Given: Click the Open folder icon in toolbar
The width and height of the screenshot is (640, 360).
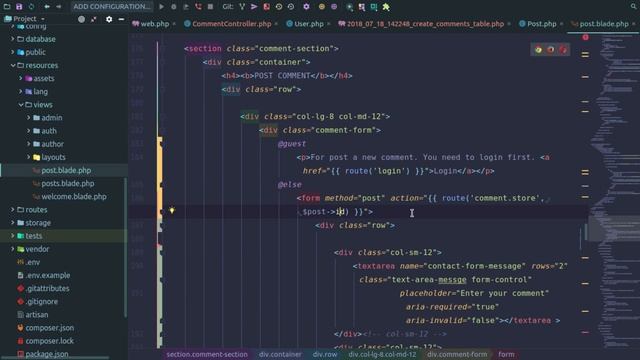Looking at the screenshot, I should (7, 7).
